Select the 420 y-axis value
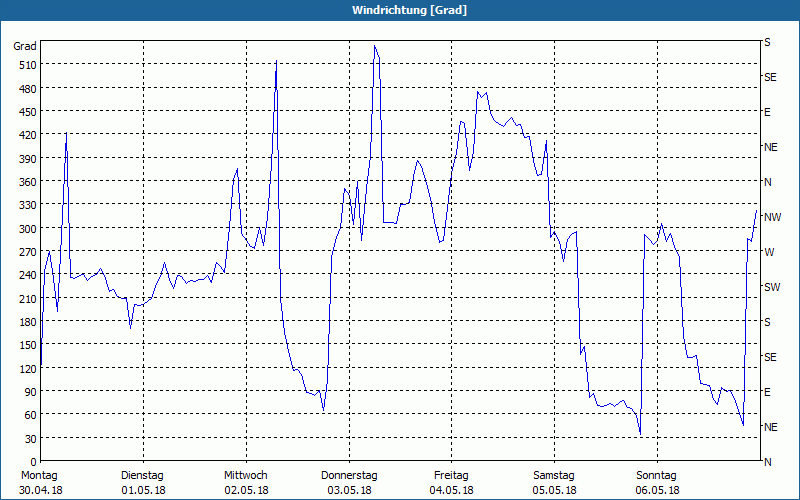Image resolution: width=800 pixels, height=500 pixels. coord(28,135)
